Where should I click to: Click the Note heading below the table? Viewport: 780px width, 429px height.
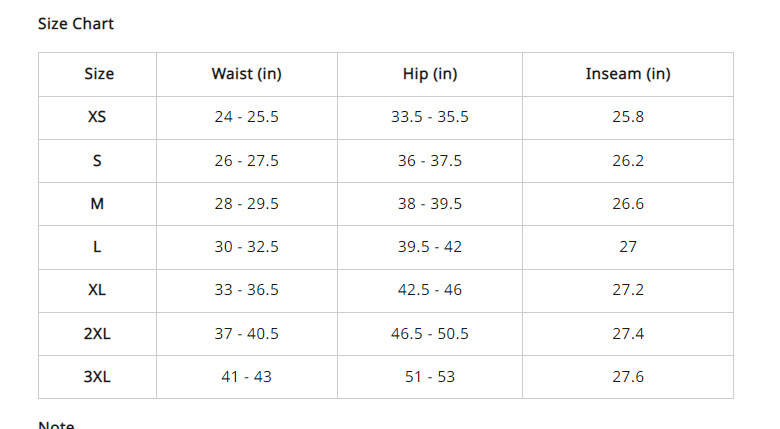[x=56, y=424]
